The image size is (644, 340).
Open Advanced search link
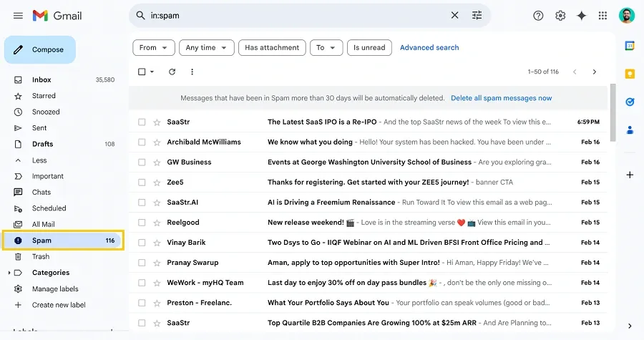click(429, 48)
